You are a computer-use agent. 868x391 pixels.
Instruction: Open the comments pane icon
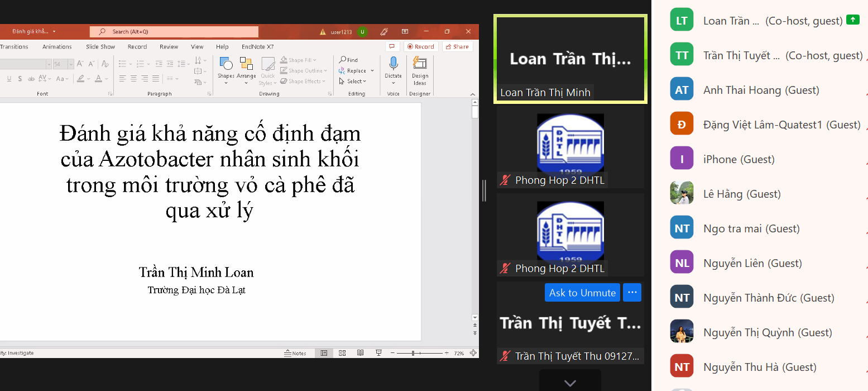point(392,46)
